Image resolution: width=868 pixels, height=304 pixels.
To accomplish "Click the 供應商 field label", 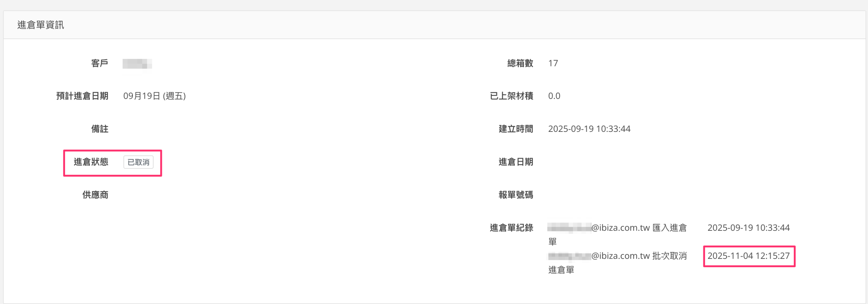I will coord(95,195).
